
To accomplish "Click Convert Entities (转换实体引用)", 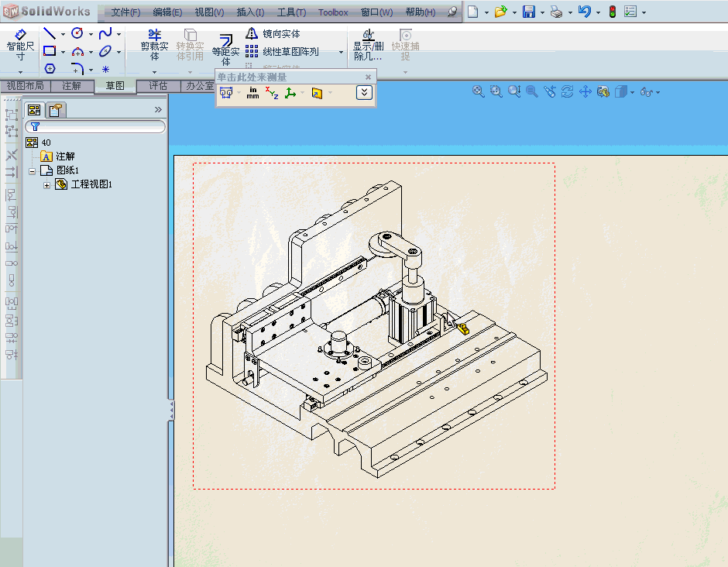I will click(190, 45).
